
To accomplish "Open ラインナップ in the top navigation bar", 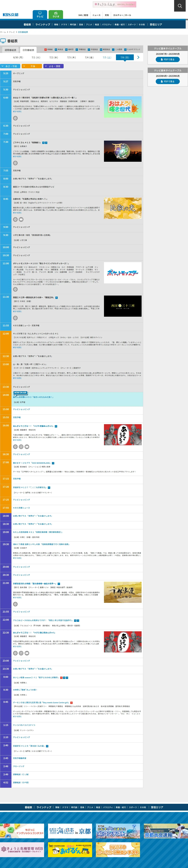I will 43,25.
